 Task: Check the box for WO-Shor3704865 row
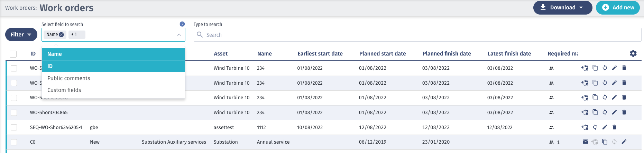14,112
